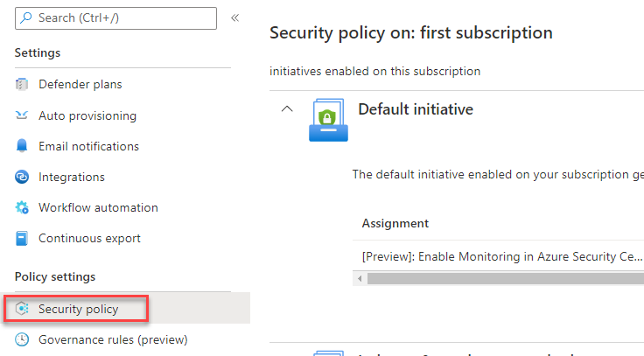
Task: Collapse the Default initiative section
Action: tap(286, 109)
